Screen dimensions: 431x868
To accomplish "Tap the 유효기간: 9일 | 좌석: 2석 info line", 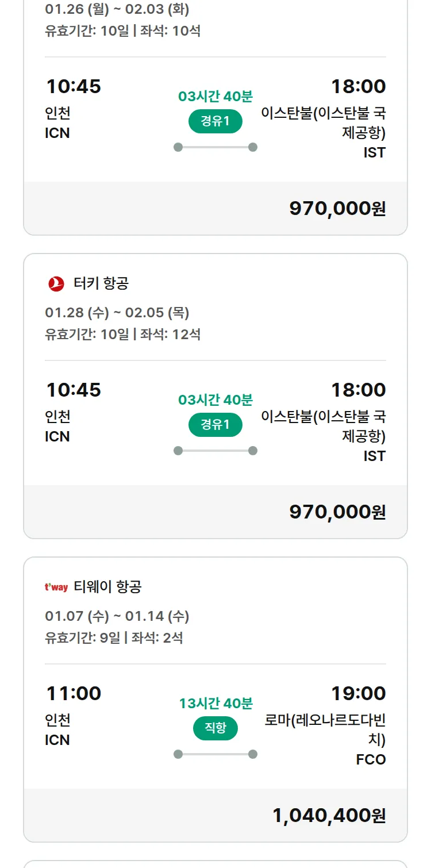I will pos(114,637).
